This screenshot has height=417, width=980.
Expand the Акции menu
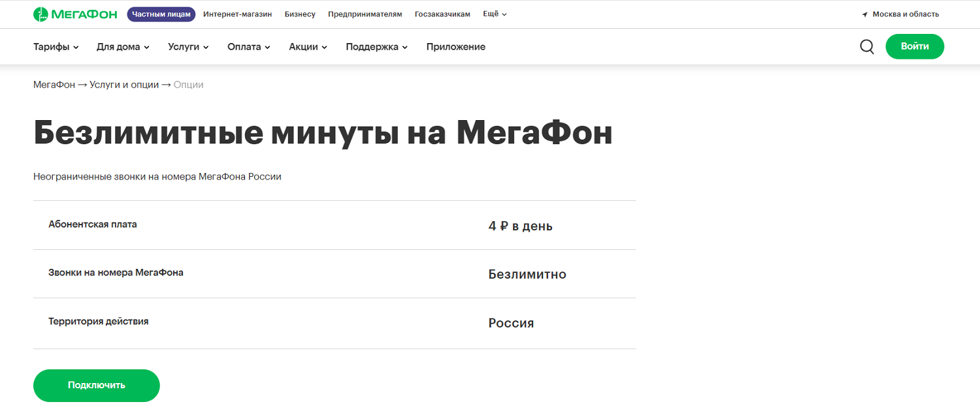click(x=308, y=47)
